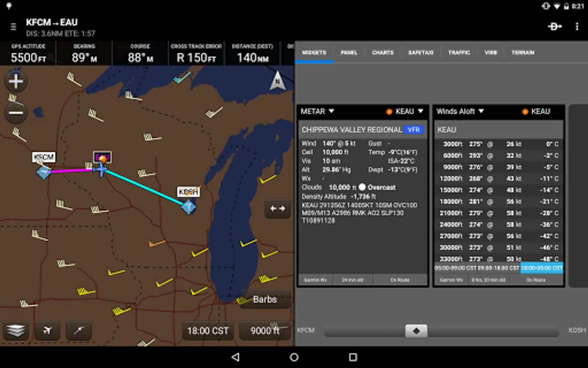Select the 18:00-05:00 CST winds period

coord(542,268)
